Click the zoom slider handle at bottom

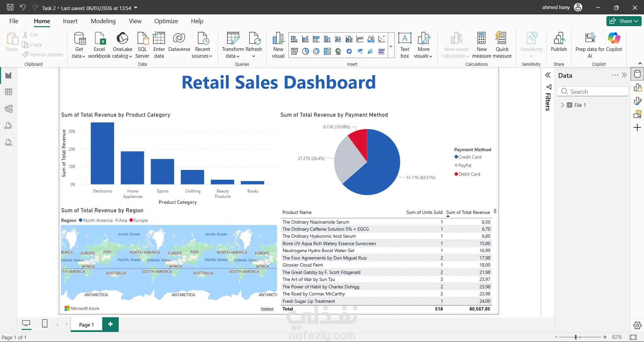(x=576, y=337)
